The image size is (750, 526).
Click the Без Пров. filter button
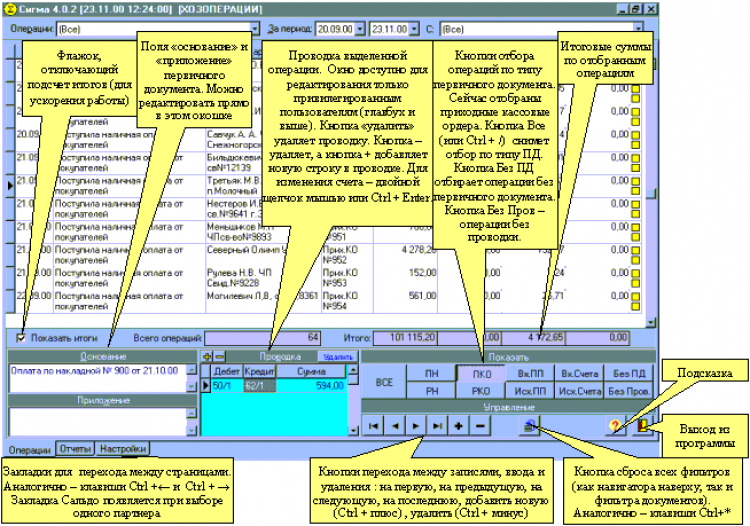tap(629, 391)
